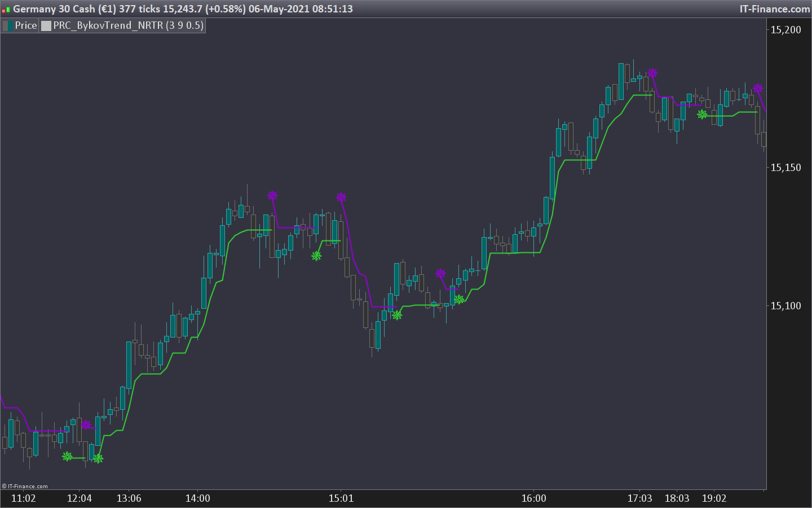Open the IT-Finance.com link in the title bar
This screenshot has width=812, height=508.
[x=775, y=9]
